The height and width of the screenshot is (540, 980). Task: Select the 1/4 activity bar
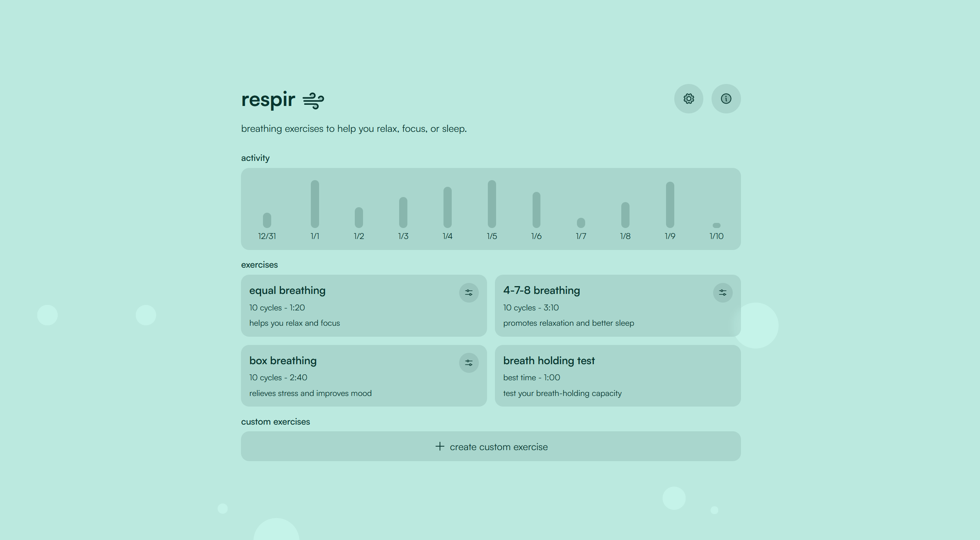(x=447, y=207)
